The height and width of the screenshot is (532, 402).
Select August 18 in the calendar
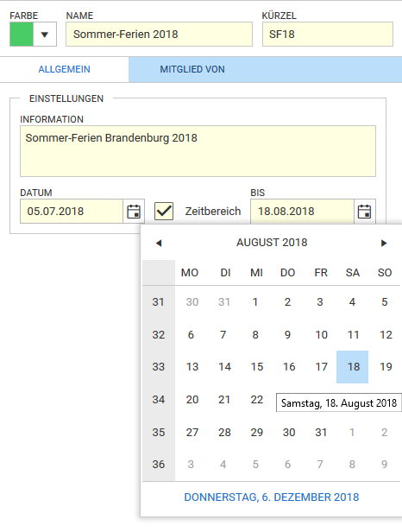tap(353, 367)
